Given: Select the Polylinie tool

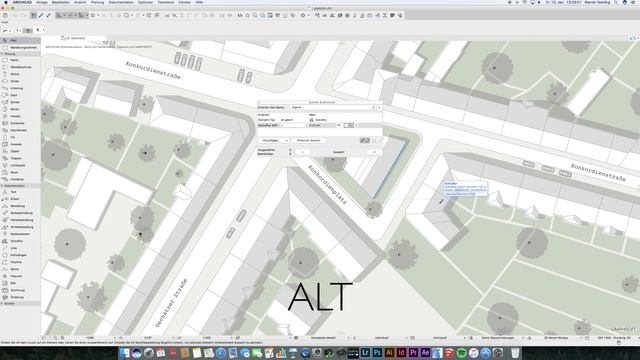Looking at the screenshot, I should point(20,262).
